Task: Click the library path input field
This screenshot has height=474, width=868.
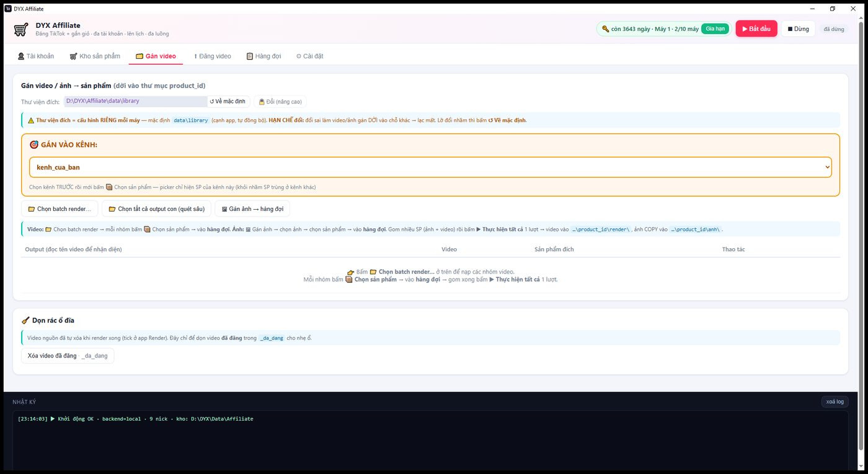Action: 136,101
